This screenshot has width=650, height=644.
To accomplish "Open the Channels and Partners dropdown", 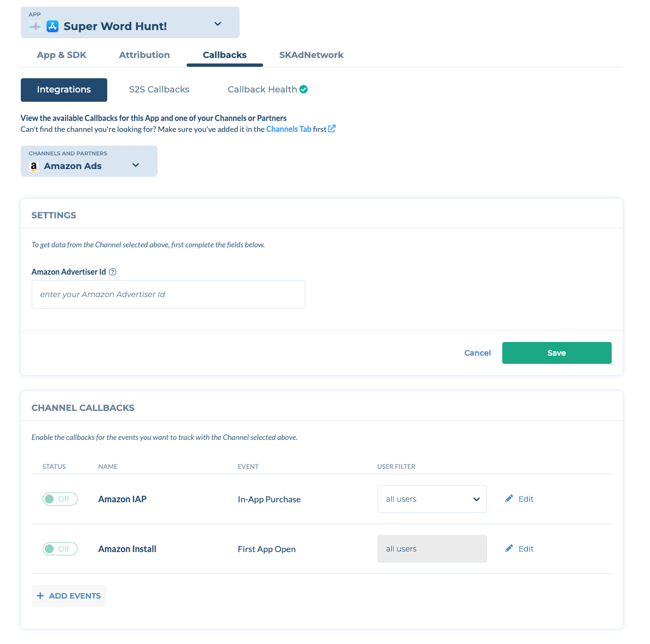I will [x=89, y=161].
